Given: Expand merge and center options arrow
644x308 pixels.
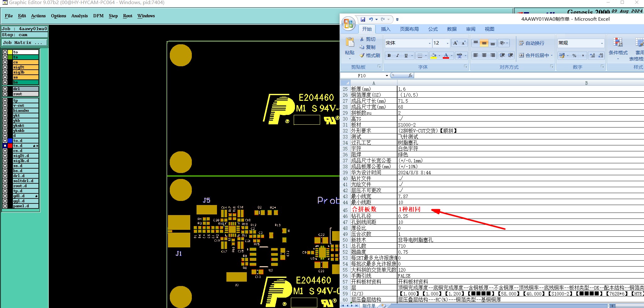Looking at the screenshot, I should tap(552, 55).
